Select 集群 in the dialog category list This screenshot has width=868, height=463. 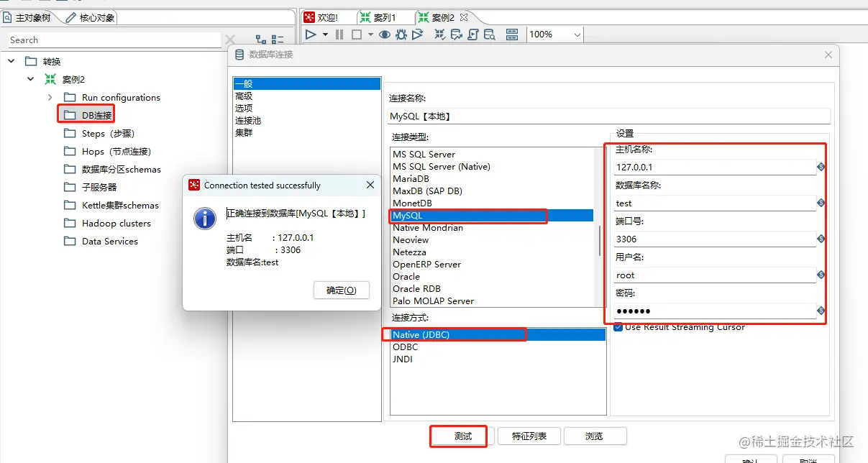coord(307,132)
